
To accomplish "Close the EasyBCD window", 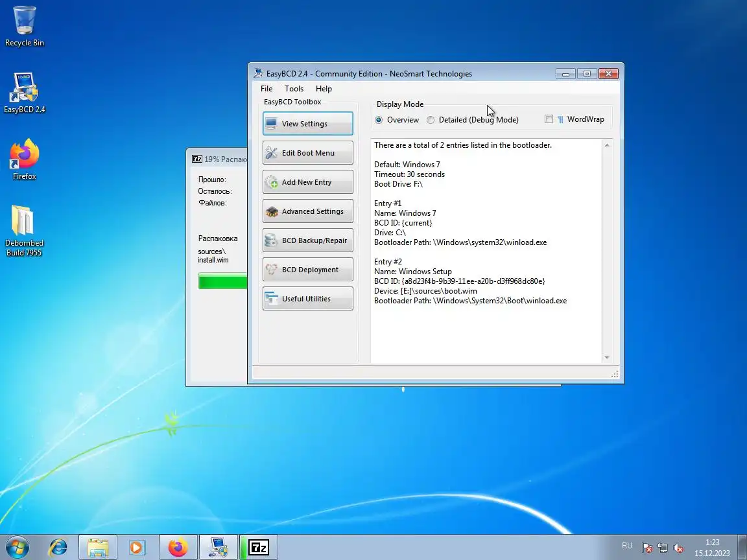I will coord(608,74).
